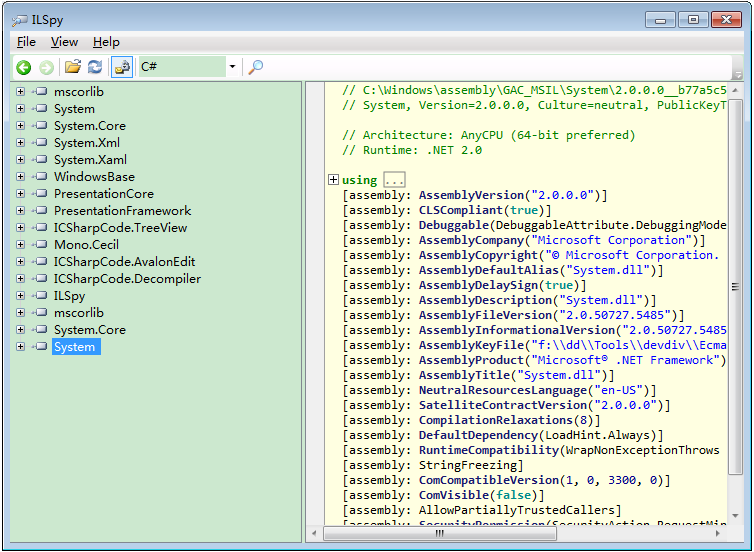Image resolution: width=754 pixels, height=552 pixels.
Task: Expand the ILSpy assembly node
Action: [x=20, y=295]
